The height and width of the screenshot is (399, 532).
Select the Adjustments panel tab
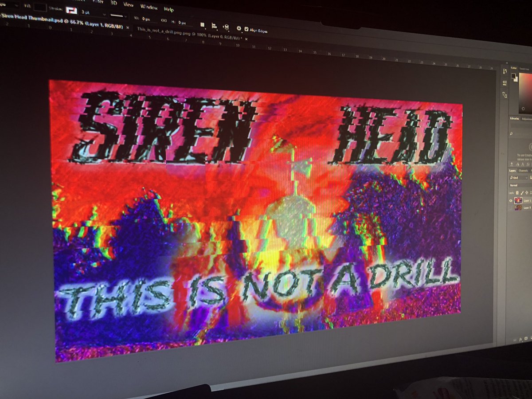coord(527,119)
